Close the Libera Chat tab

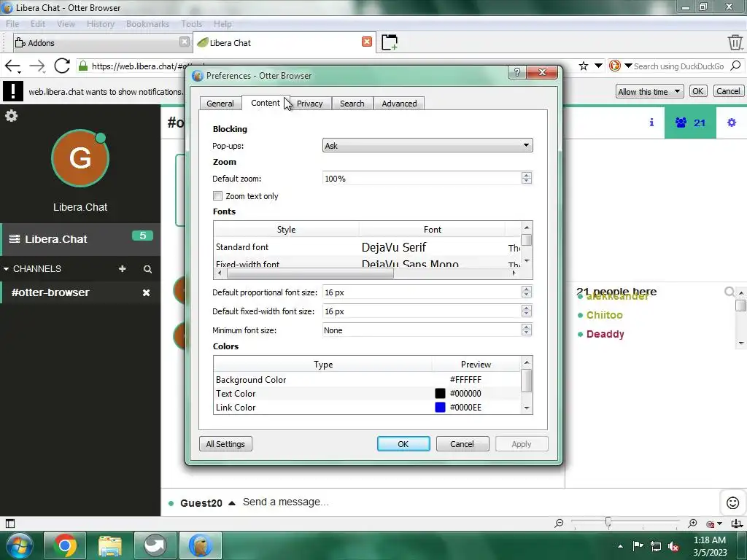[367, 42]
